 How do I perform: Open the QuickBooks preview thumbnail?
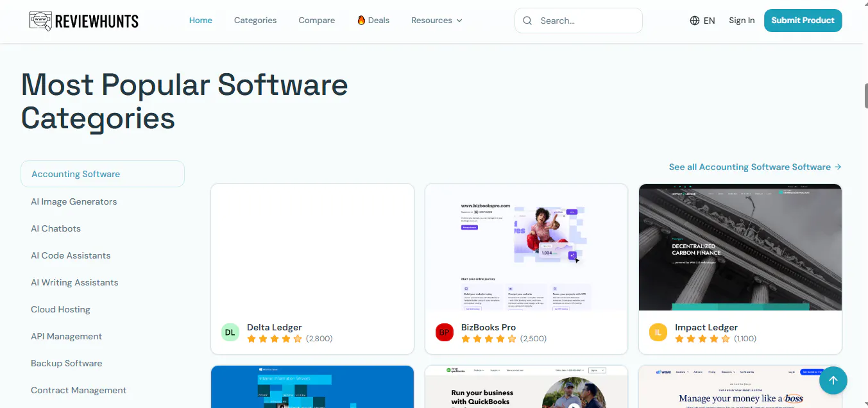526,387
